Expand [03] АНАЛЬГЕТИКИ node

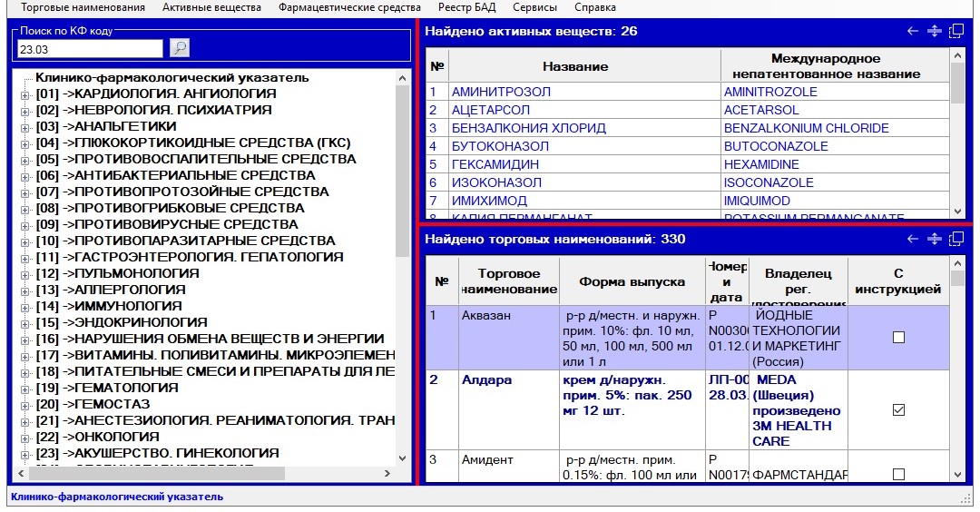[x=25, y=127]
